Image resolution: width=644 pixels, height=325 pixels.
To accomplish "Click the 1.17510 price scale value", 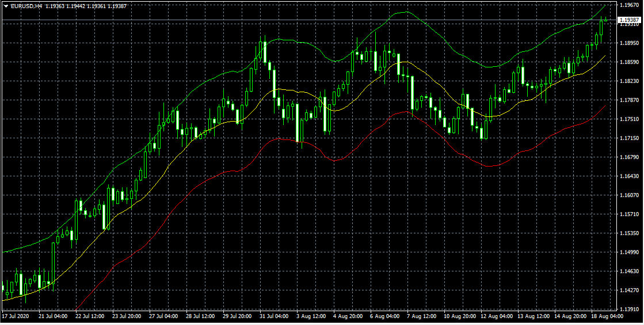I will click(629, 119).
